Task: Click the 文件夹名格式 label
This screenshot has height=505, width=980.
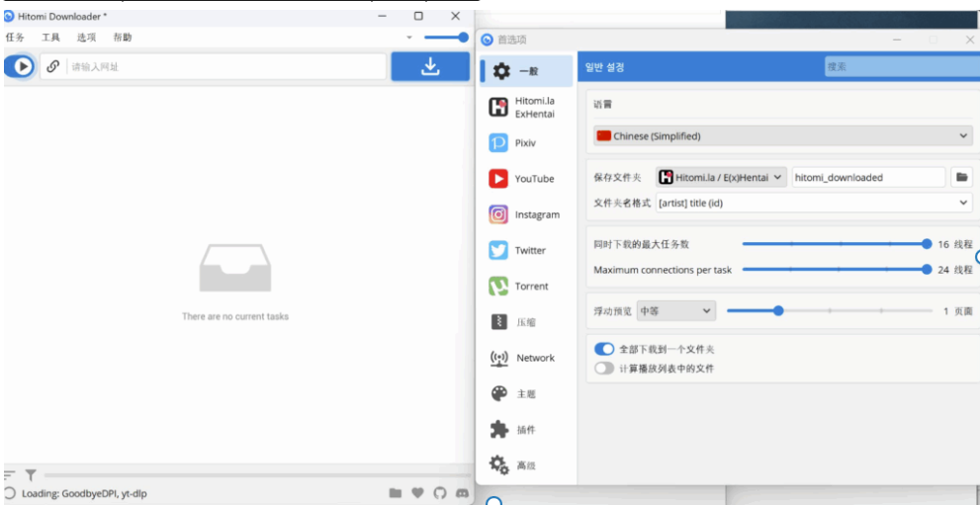Action: (x=622, y=203)
